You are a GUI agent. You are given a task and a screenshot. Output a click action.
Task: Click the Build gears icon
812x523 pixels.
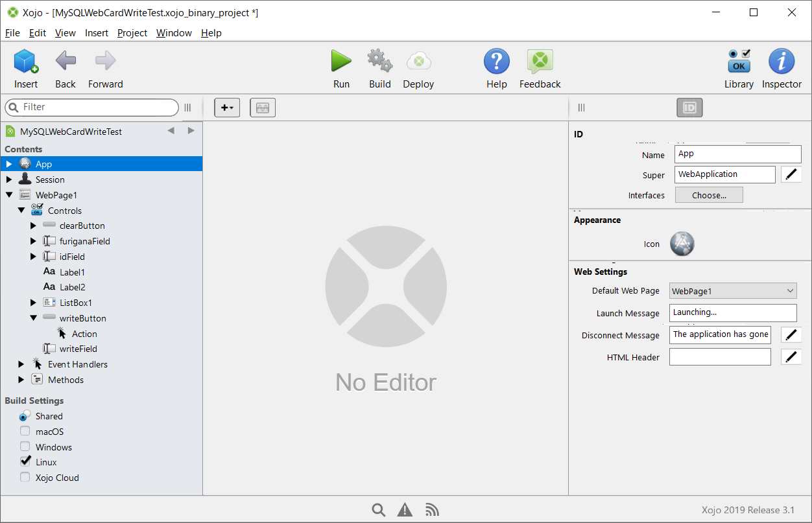click(x=380, y=61)
